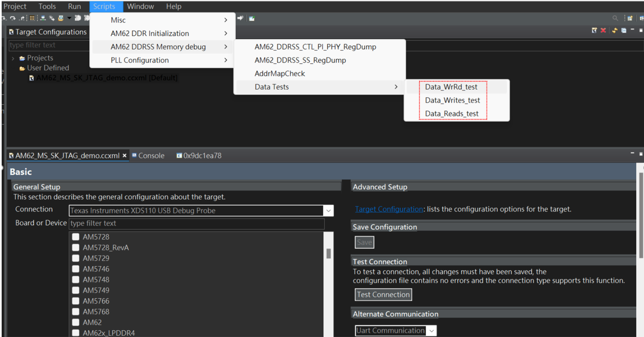Click the search magnifier icon in toolbar
This screenshot has width=644, height=337.
click(x=615, y=18)
